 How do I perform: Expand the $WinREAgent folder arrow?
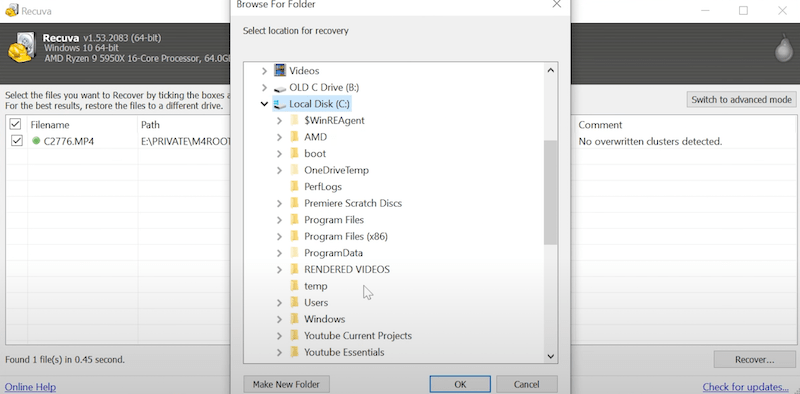pos(279,120)
